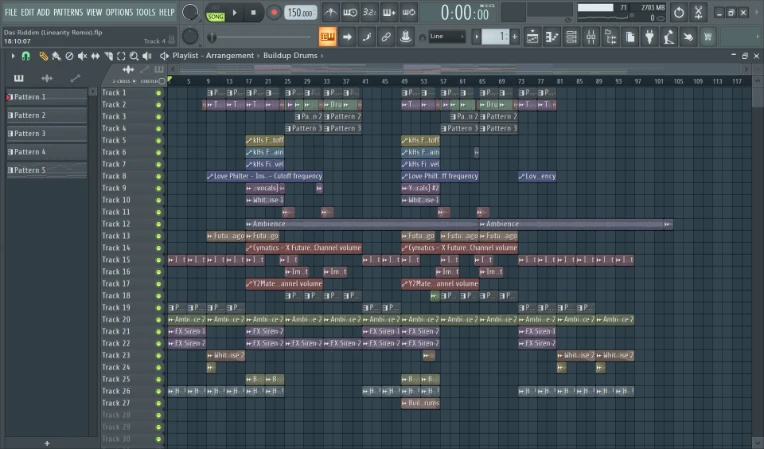The width and height of the screenshot is (764, 449).
Task: Toggle blend recording overdub icon
Action: (389, 13)
